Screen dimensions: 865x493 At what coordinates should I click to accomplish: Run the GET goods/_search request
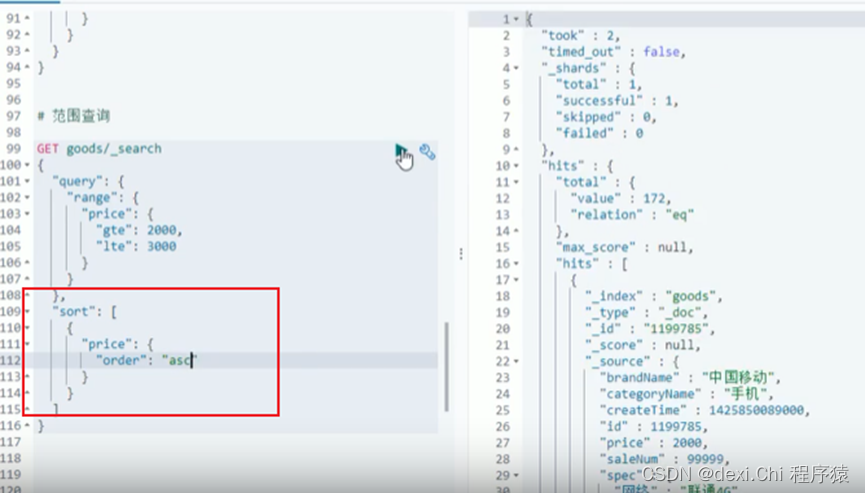[400, 150]
